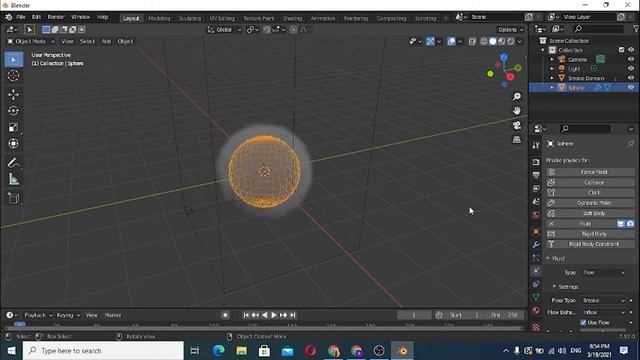Activate the Scale tool
This screenshot has height=360, width=640.
(x=13, y=127)
